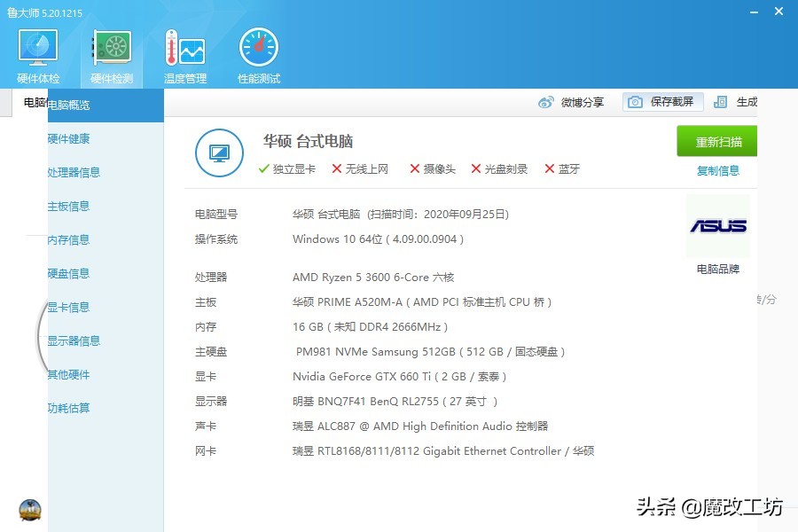Image resolution: width=798 pixels, height=532 pixels.
Task: Open the globe icon at bottom left
Action: point(30,510)
